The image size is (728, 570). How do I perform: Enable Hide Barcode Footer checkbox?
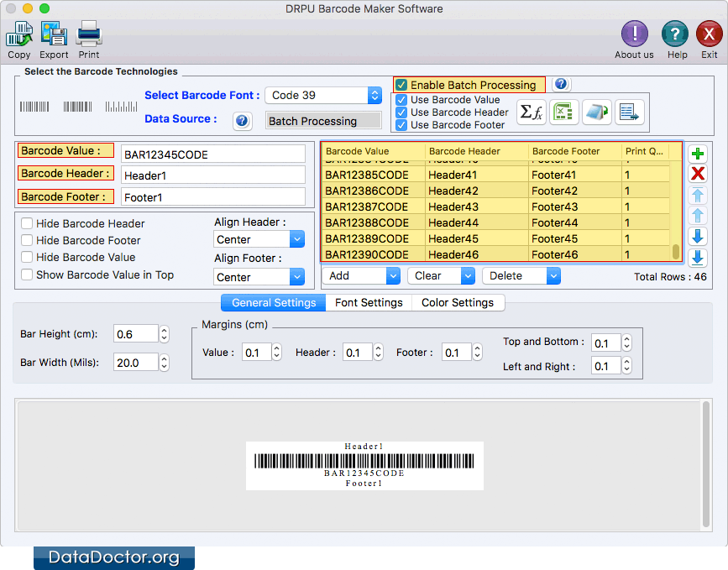27,240
